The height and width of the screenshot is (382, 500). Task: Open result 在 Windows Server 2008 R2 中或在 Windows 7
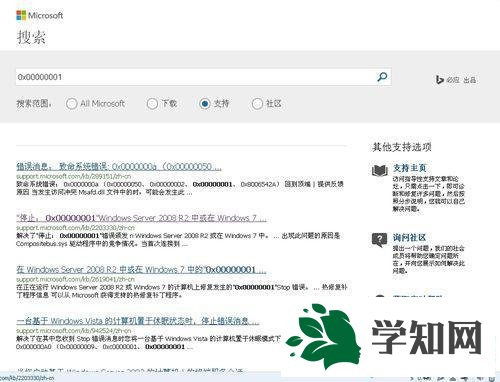pyautogui.click(x=141, y=269)
